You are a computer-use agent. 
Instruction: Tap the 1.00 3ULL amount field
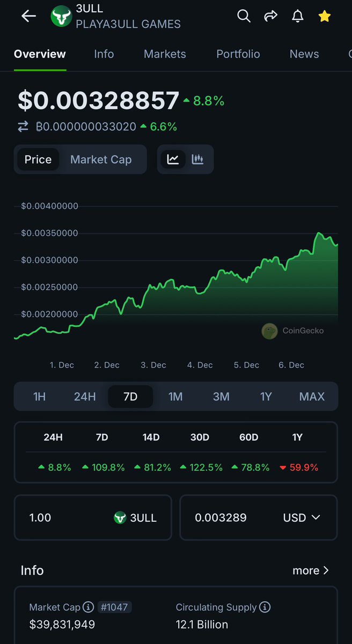pyautogui.click(x=93, y=517)
